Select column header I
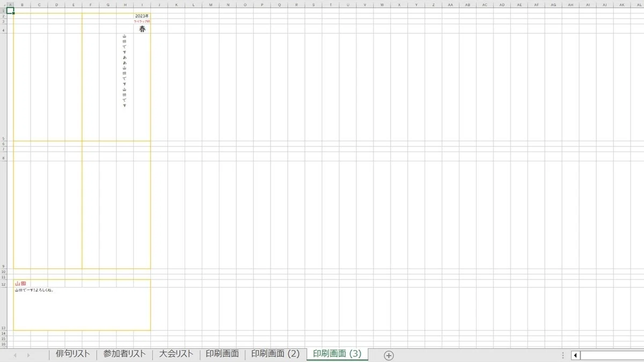The image size is (644, 362). point(142,5)
